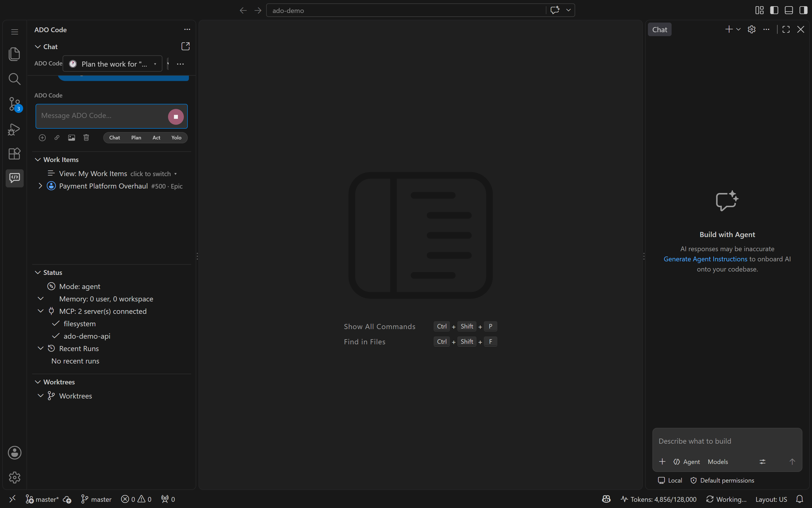Open the title bar chat dropdown arrow
This screenshot has height=508, width=812.
pyautogui.click(x=568, y=10)
